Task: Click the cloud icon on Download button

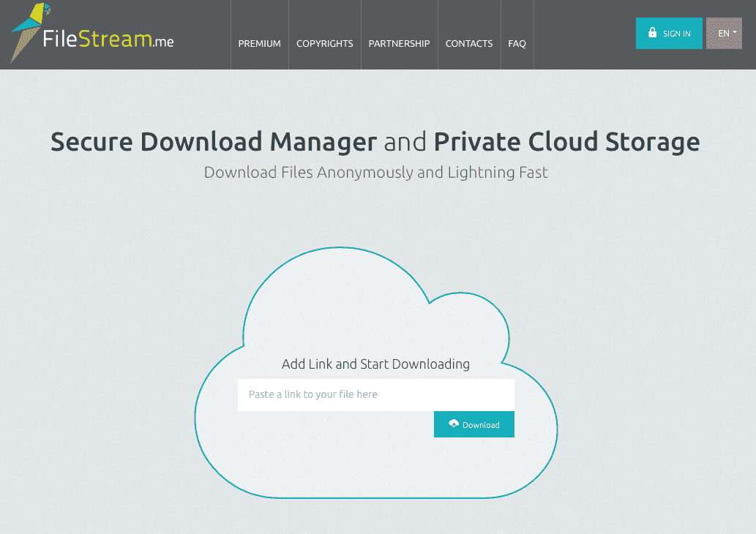Action: click(454, 424)
